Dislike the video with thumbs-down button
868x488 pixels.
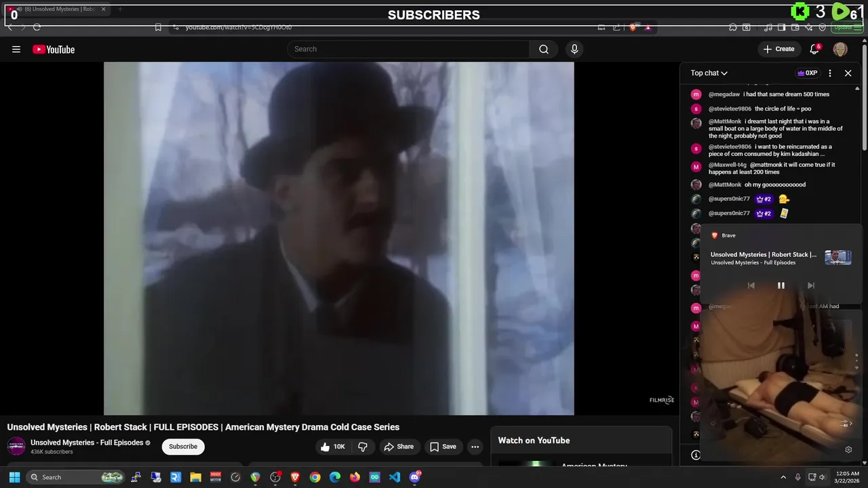pos(363,447)
